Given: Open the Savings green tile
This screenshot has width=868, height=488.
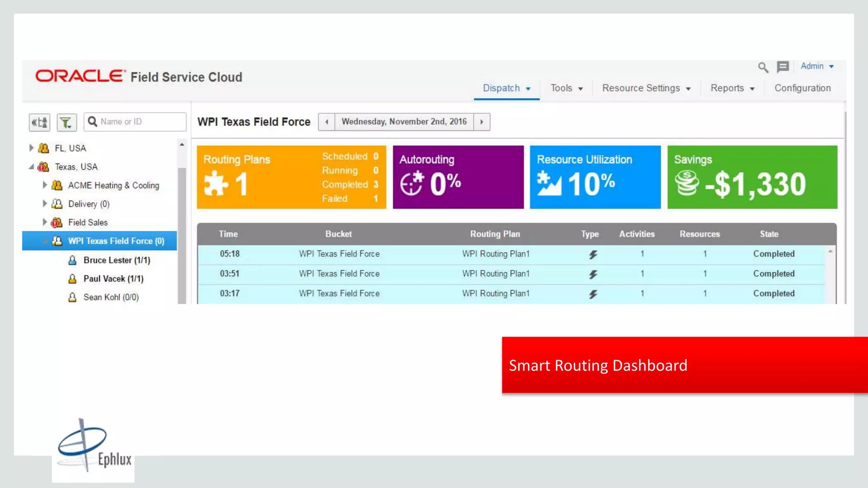Looking at the screenshot, I should pos(752,177).
